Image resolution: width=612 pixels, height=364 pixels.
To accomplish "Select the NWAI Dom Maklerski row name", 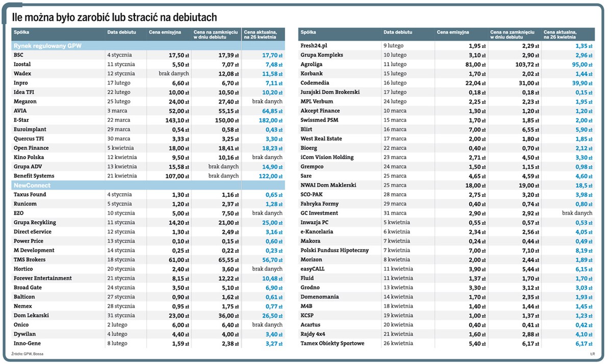I will coord(328,185).
